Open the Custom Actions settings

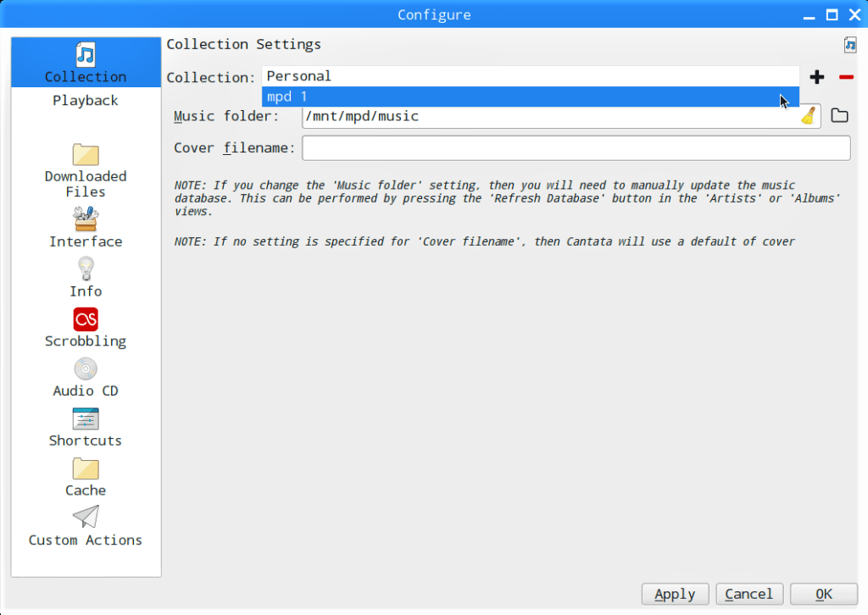(x=86, y=527)
